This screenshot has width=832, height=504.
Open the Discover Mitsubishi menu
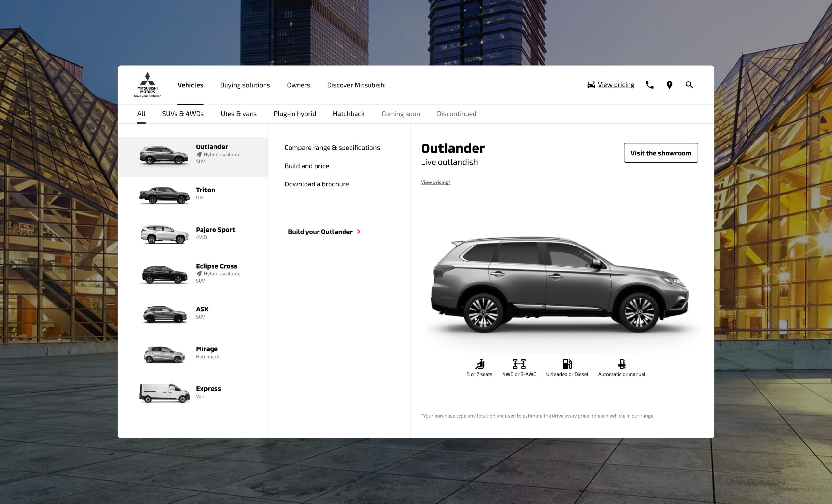pos(356,85)
